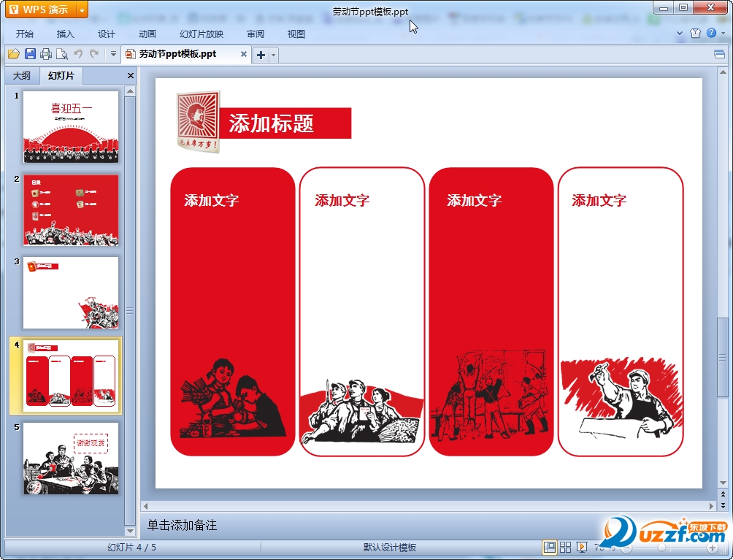The height and width of the screenshot is (560, 733).
Task: Open the 审阅 menu tab
Action: 256,34
